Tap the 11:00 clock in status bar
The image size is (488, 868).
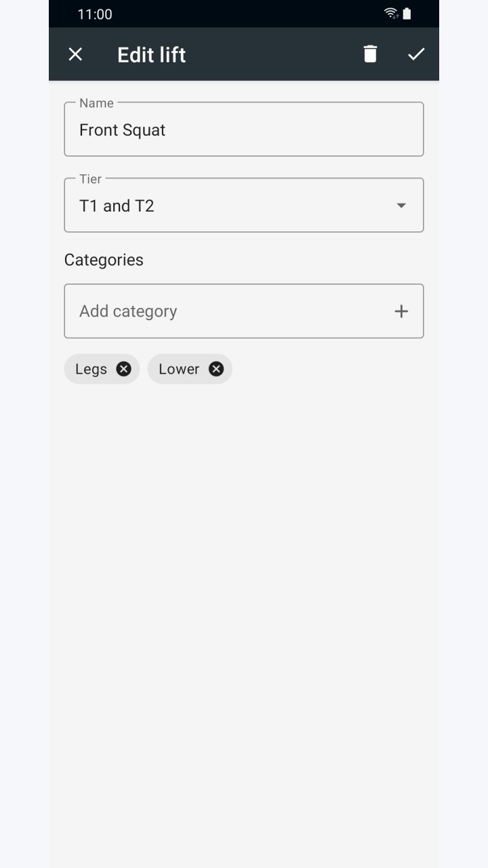(x=95, y=14)
